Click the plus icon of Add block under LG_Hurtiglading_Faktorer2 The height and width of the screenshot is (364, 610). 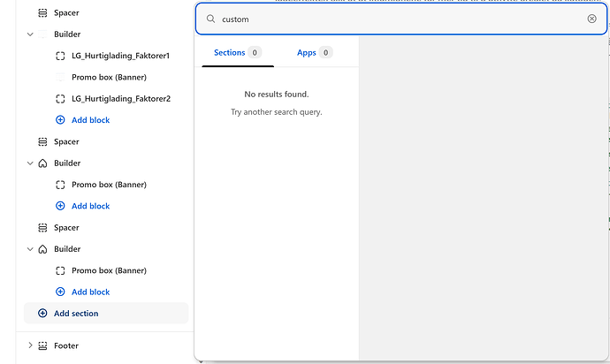(60, 120)
